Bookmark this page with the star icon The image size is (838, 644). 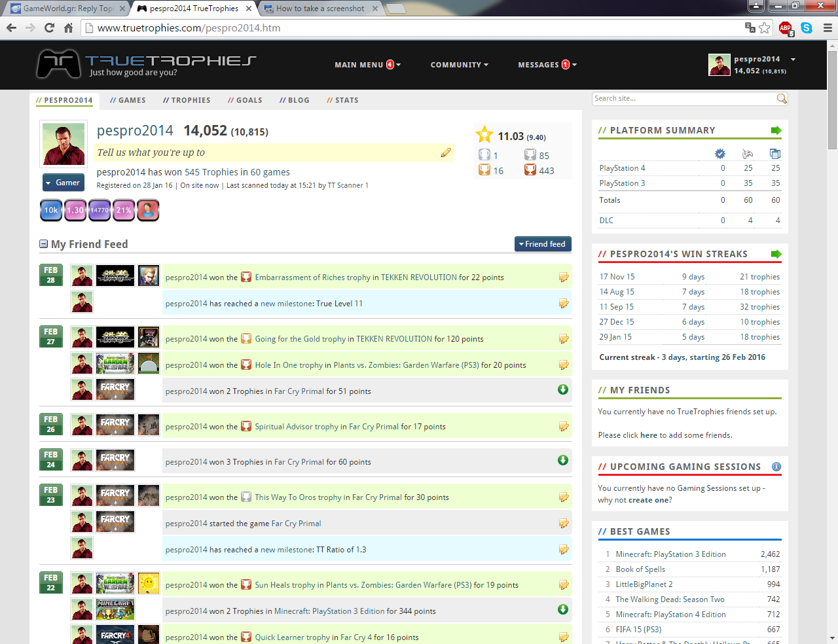(x=765, y=27)
